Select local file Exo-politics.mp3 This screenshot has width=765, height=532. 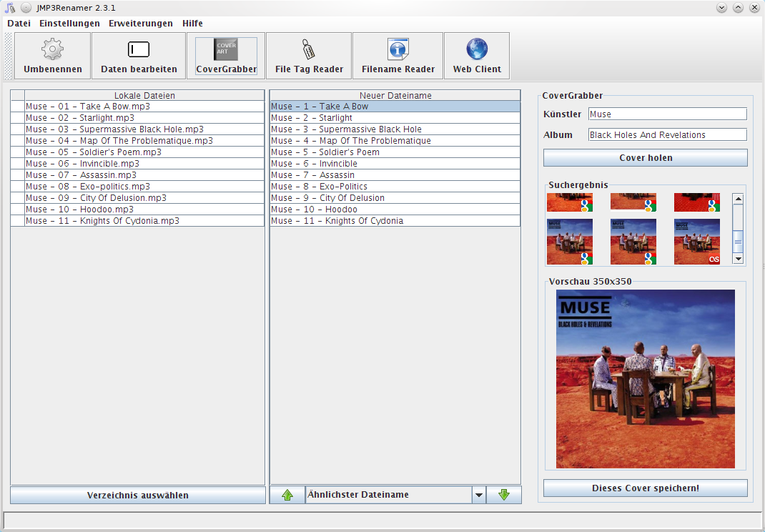[144, 187]
